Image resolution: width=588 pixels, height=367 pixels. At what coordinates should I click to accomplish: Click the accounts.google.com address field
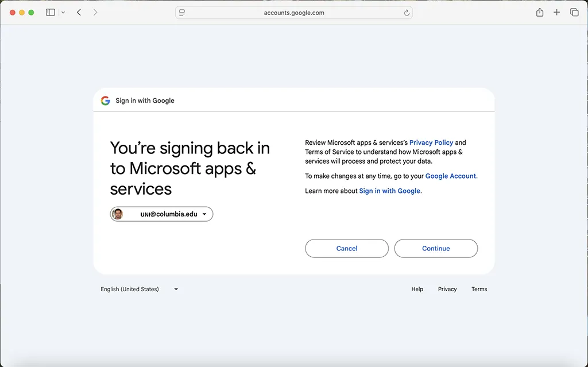[294, 13]
